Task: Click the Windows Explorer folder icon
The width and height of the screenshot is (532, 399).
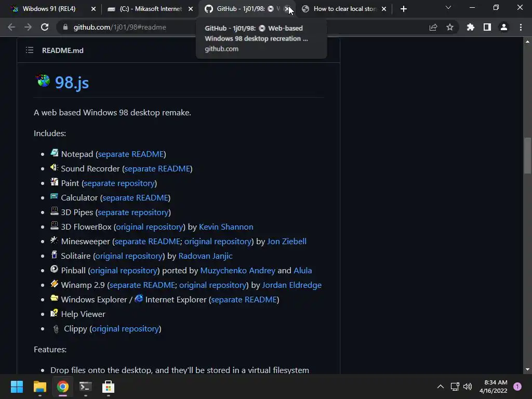Action: (54, 298)
